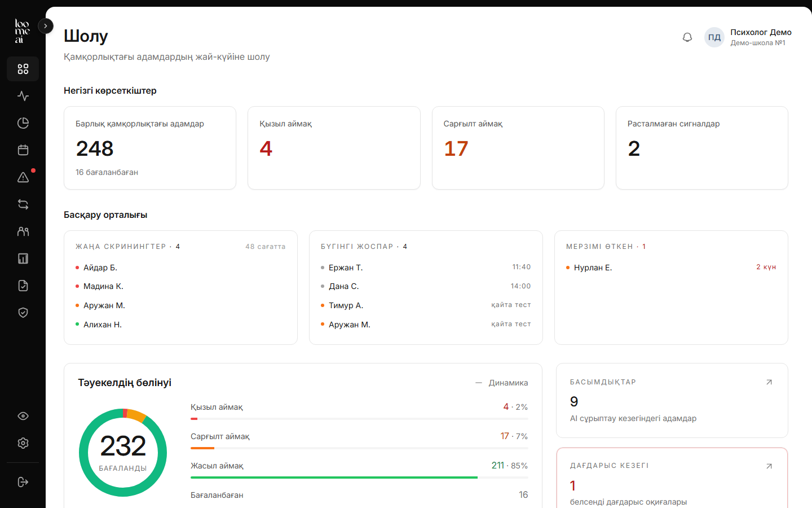Click the Жасыл аймақ progress bar

[359, 478]
